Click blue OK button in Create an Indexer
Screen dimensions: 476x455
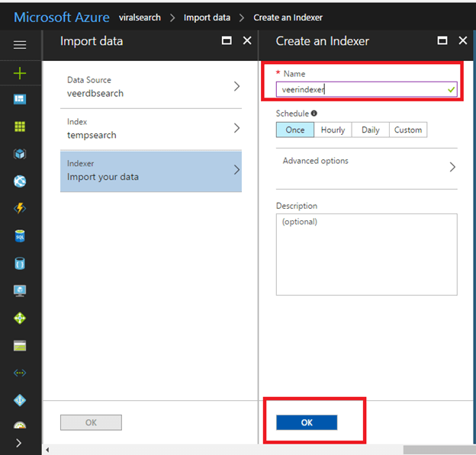click(307, 422)
